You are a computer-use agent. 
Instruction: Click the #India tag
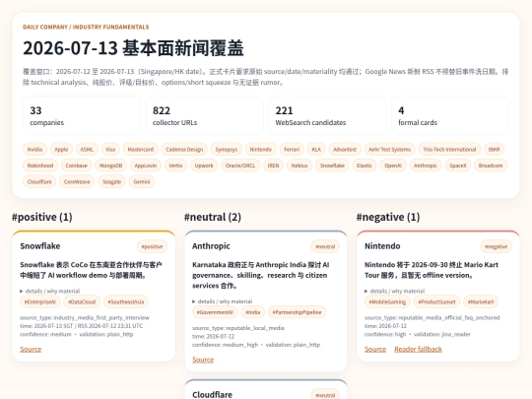[x=253, y=312]
